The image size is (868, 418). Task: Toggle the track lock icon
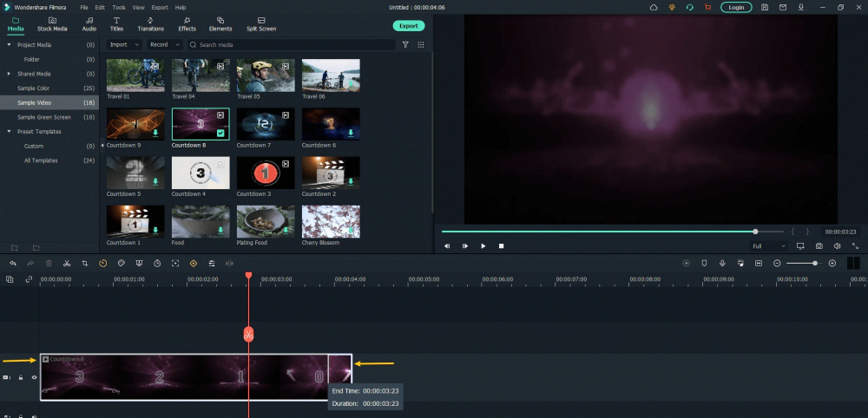point(21,377)
